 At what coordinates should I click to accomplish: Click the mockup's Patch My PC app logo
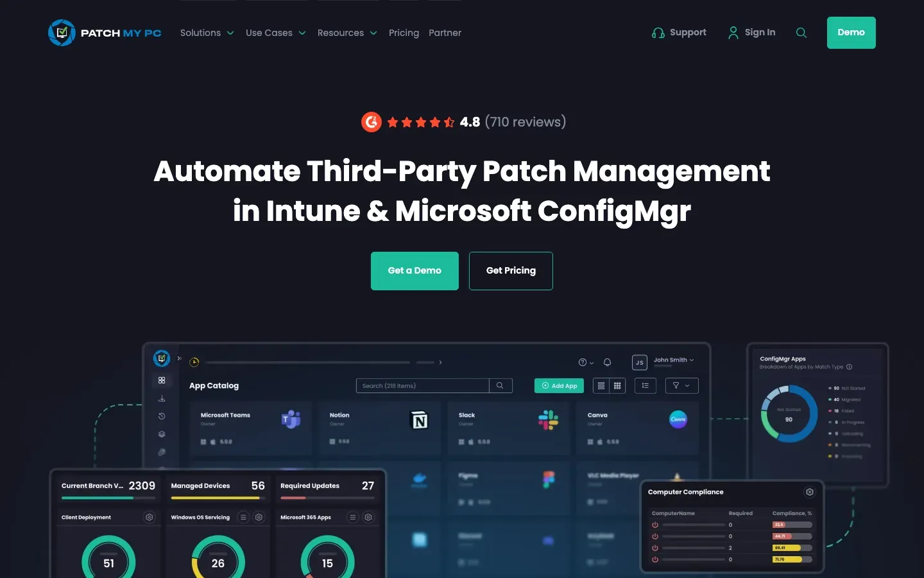point(162,358)
